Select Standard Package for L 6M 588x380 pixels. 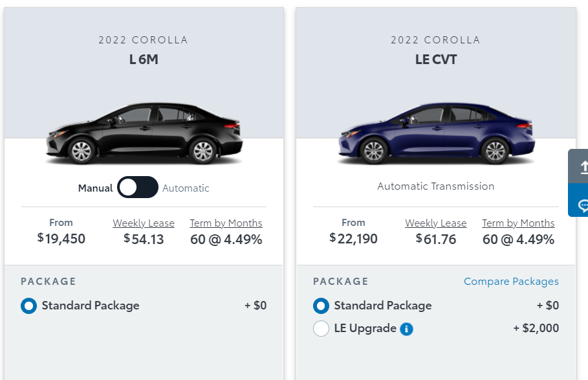click(x=29, y=306)
